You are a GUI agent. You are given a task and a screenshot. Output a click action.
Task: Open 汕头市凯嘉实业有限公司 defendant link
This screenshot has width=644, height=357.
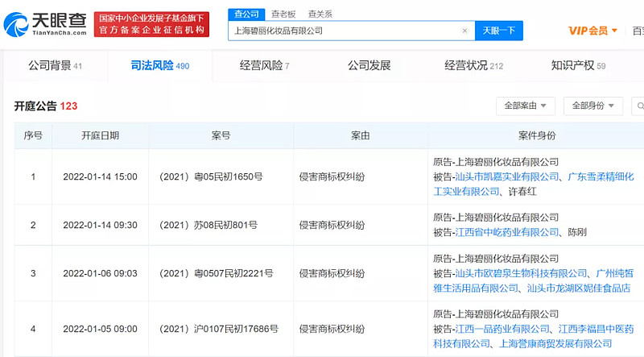(507, 176)
